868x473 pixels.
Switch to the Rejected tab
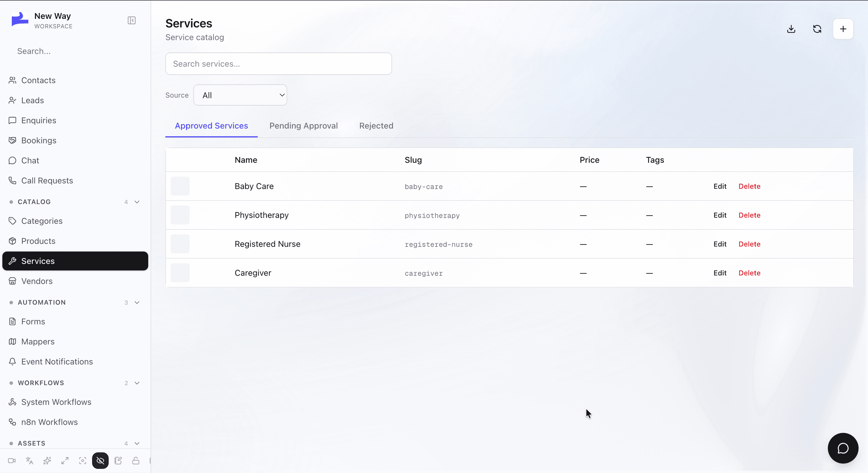click(x=376, y=126)
